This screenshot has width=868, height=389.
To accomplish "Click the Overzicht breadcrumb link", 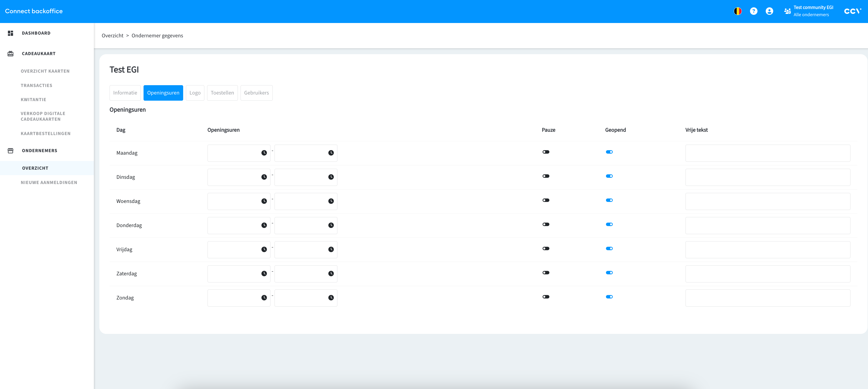I will (112, 36).
